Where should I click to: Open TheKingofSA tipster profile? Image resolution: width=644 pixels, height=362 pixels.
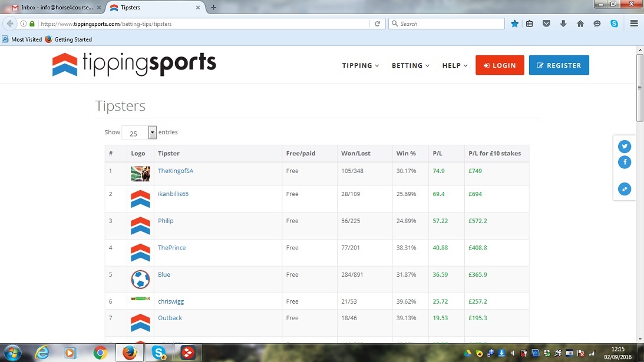click(x=176, y=171)
